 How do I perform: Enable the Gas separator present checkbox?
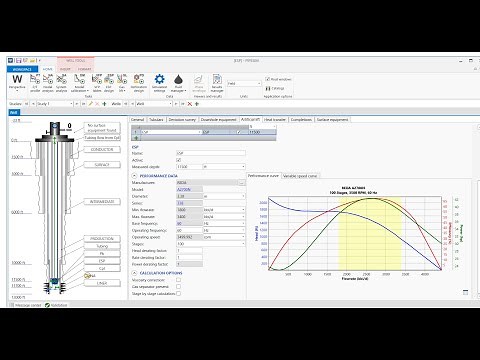click(x=178, y=287)
